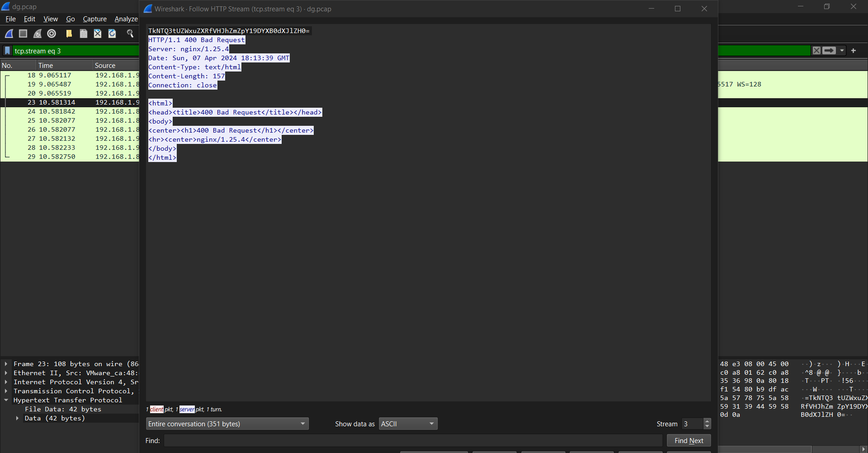This screenshot has width=868, height=453.
Task: Click the stop capture square icon
Action: click(23, 33)
